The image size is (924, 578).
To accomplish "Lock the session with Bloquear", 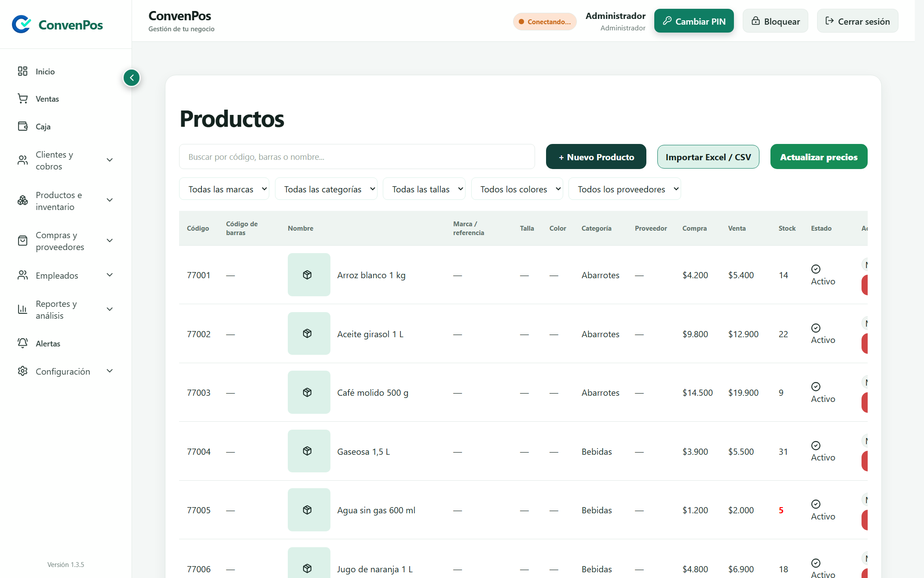I will click(x=775, y=21).
